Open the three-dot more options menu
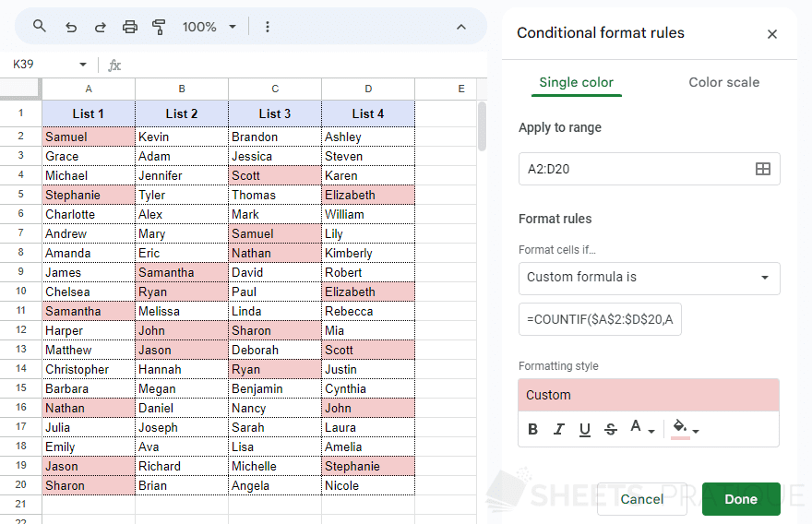Viewport: 812px width, 524px height. 268,27
